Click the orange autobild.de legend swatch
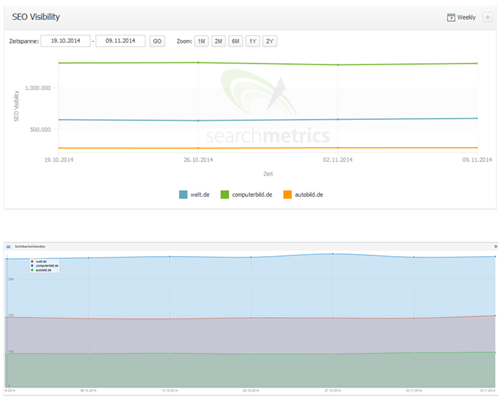Viewport: 500px width, 400px height. point(287,195)
